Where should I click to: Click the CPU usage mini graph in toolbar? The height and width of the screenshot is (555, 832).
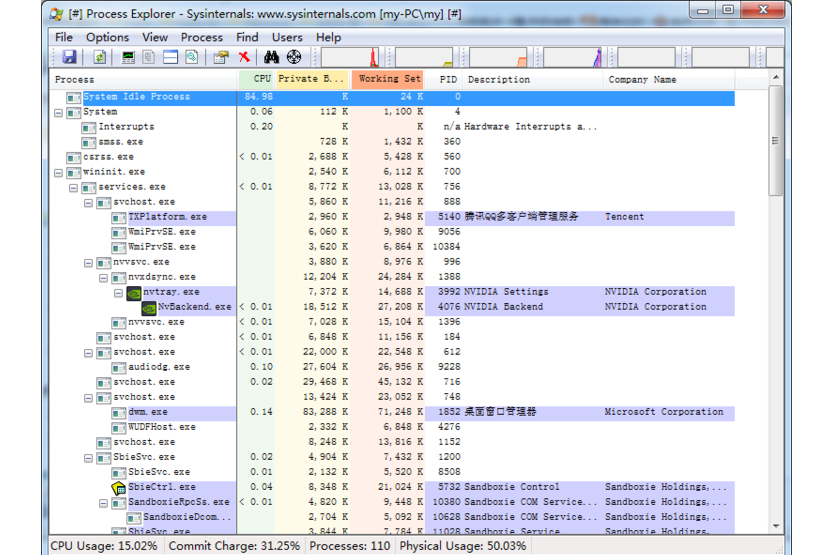point(349,57)
